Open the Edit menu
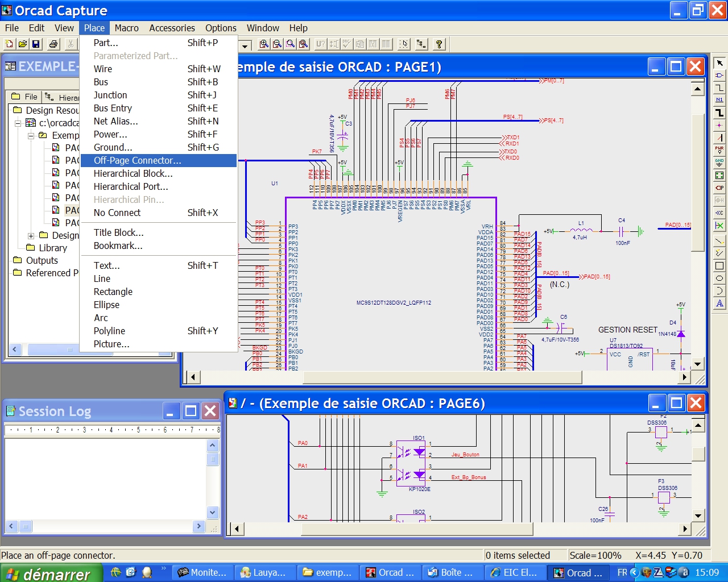This screenshot has height=582, width=728. click(x=36, y=28)
